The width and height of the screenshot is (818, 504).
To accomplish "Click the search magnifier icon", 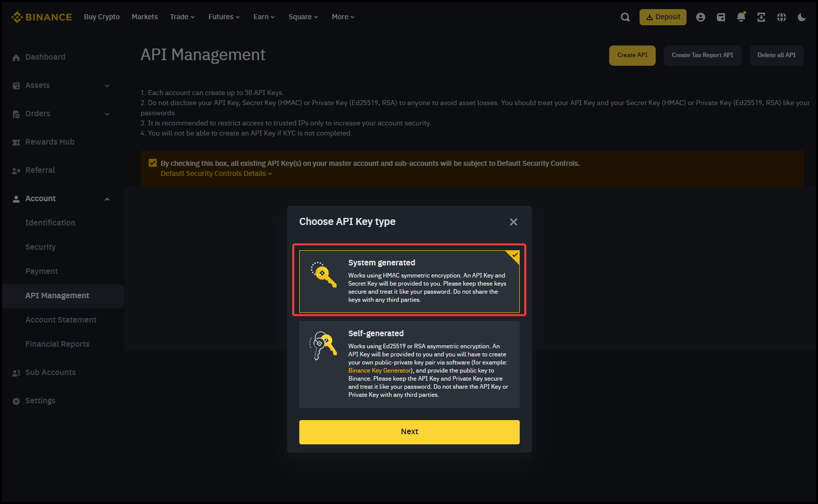I will 625,17.
